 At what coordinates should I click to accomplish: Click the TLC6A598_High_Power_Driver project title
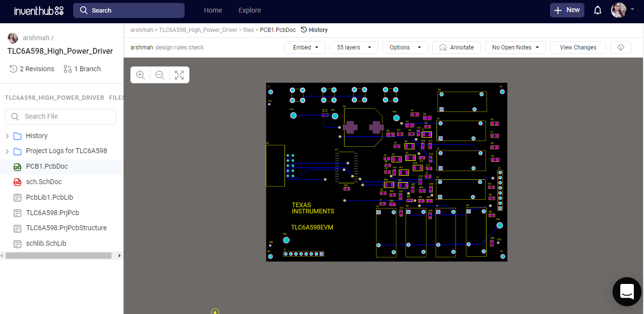(x=60, y=51)
